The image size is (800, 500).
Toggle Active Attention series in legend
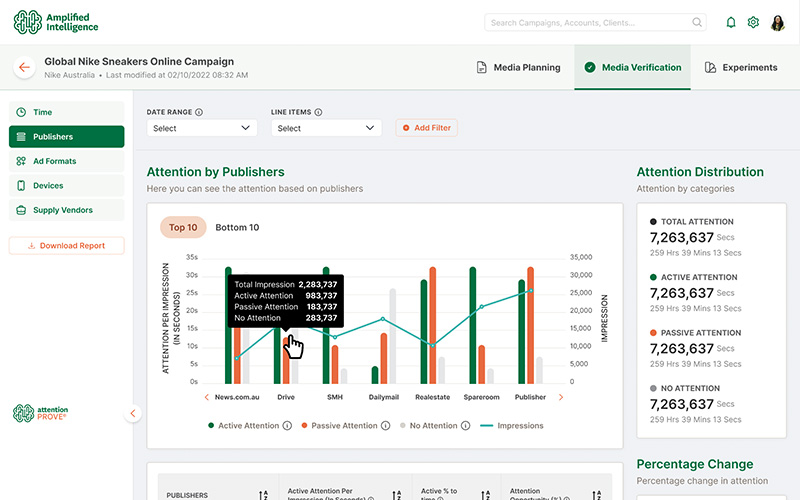[244, 426]
